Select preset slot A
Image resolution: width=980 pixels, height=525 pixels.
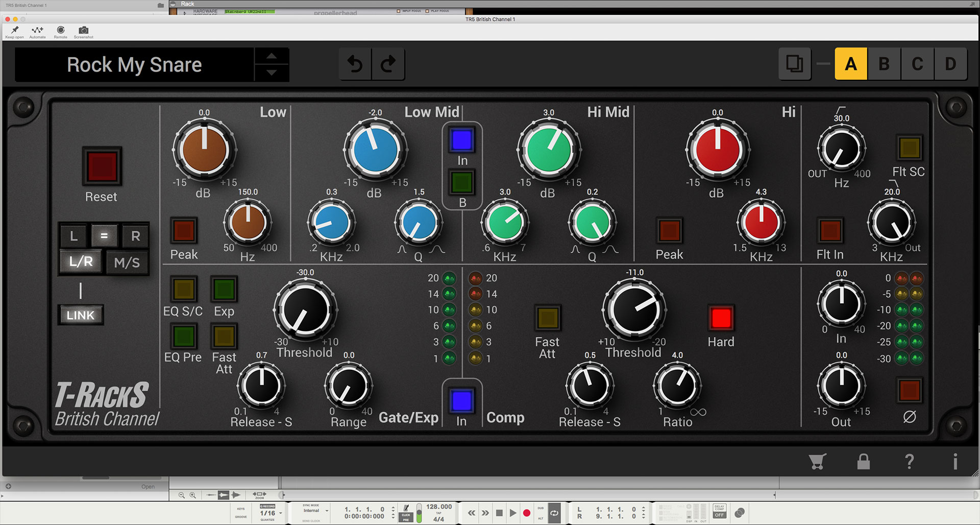(x=851, y=64)
